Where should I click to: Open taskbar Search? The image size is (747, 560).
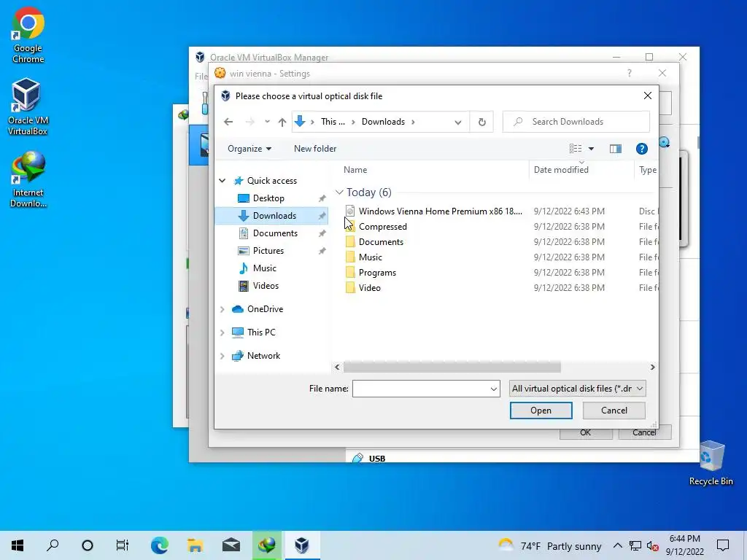[53, 545]
